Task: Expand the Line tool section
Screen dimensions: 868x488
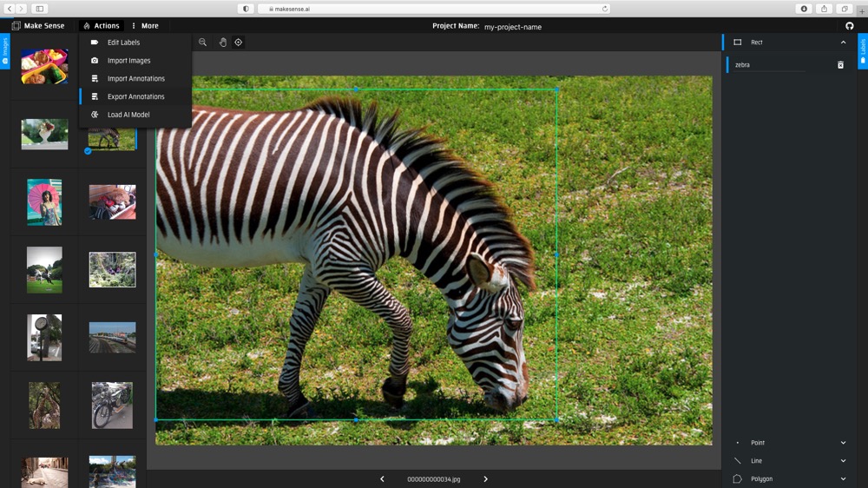Action: click(842, 461)
